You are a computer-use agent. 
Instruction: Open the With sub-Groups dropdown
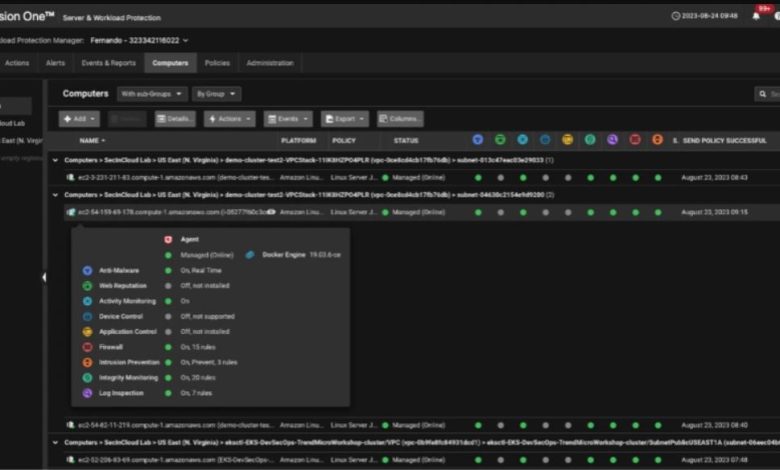(x=152, y=94)
